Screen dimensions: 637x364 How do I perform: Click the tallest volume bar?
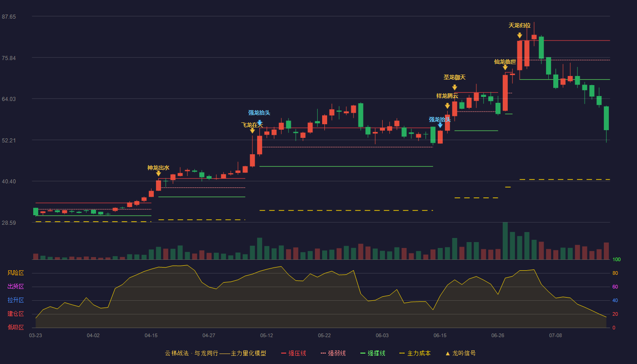(505, 241)
